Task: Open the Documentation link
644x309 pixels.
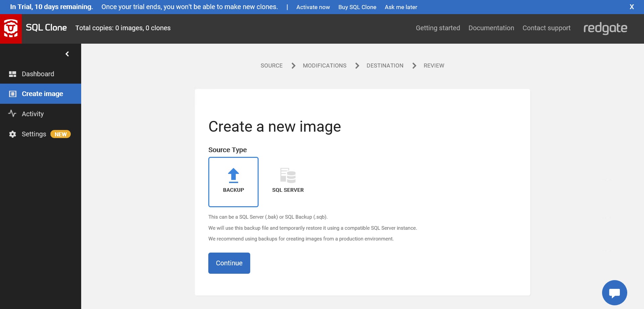Action: pyautogui.click(x=491, y=28)
